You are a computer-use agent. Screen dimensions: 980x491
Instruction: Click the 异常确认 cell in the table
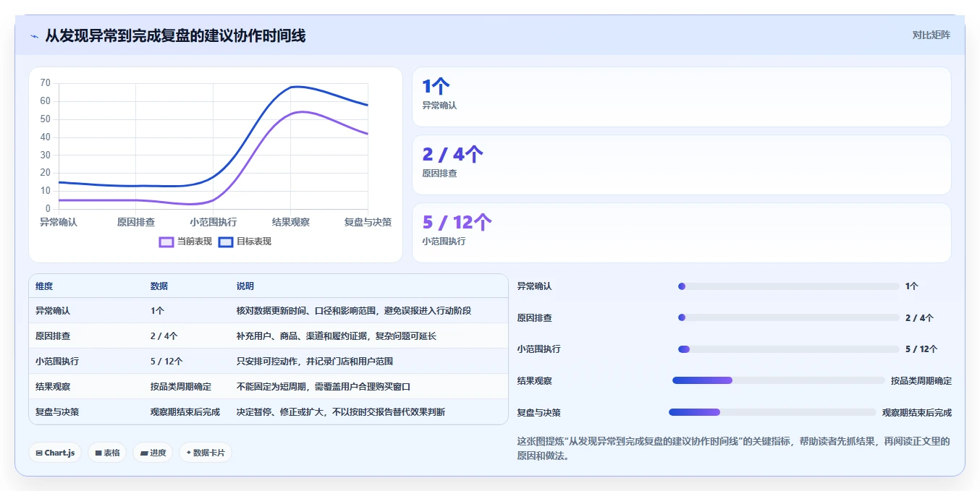tap(53, 311)
